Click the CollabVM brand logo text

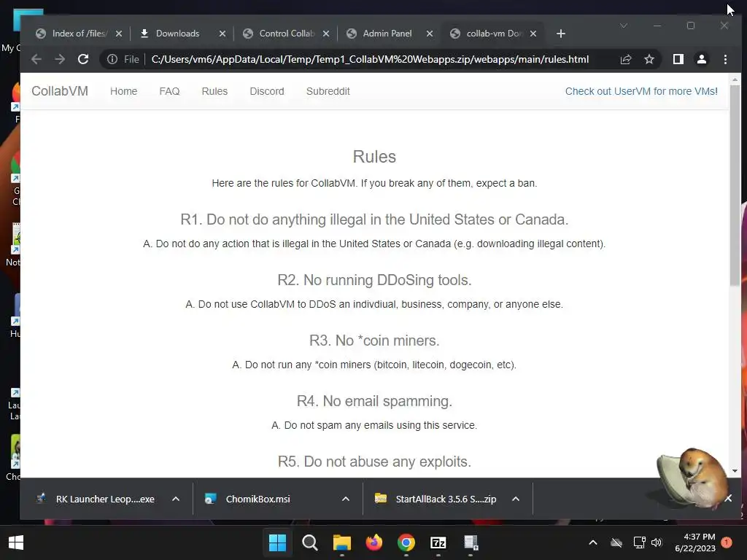pos(60,91)
